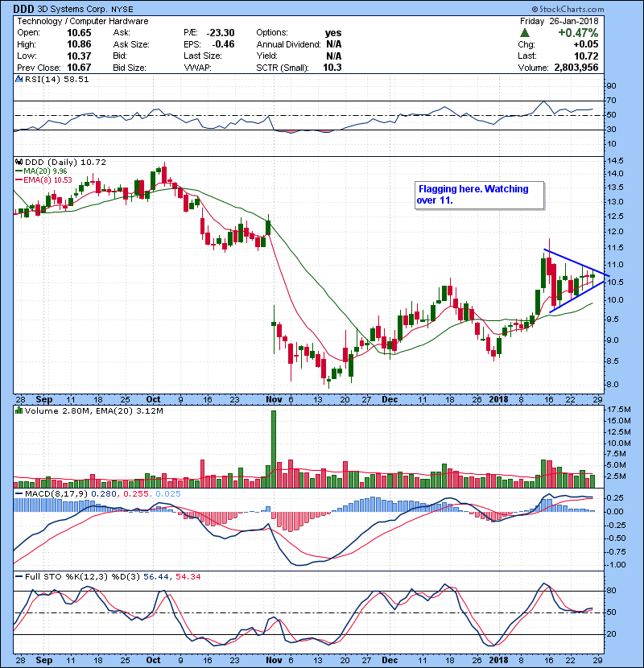Click Oct on the bottom date axis
Screen dimensions: 644x668
click(154, 660)
